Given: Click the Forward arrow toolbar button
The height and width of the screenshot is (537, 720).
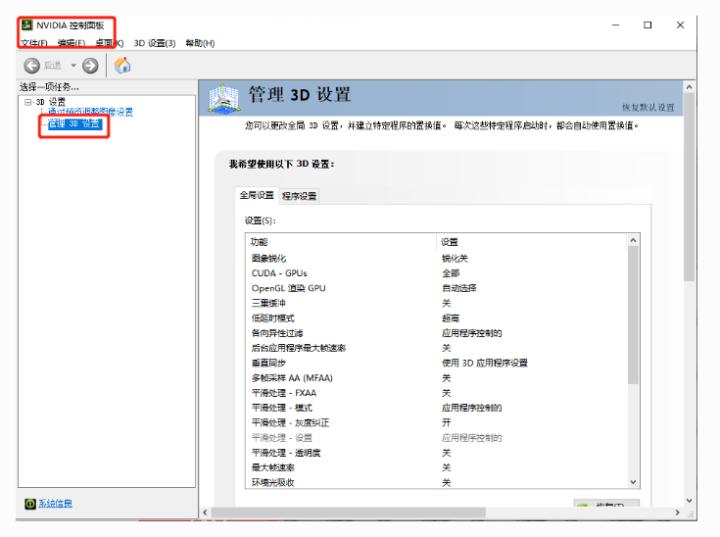Looking at the screenshot, I should click(x=90, y=66).
